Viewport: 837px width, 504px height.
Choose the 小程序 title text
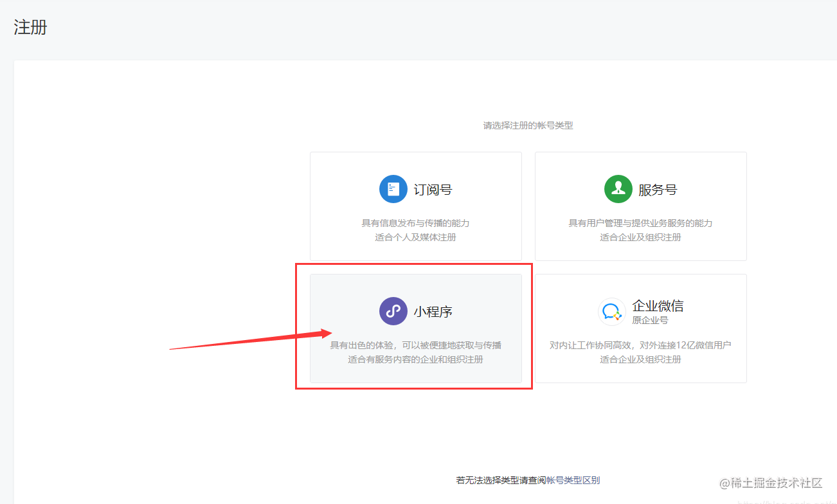click(433, 312)
